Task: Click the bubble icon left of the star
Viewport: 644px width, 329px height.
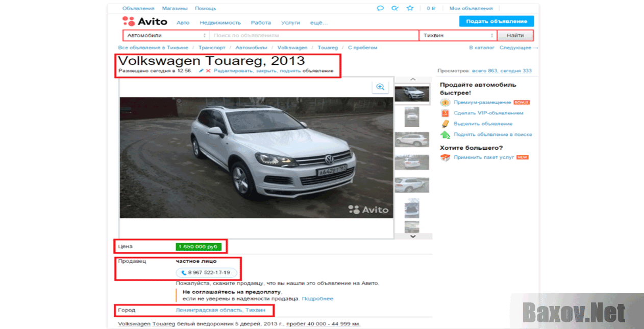Action: click(394, 8)
